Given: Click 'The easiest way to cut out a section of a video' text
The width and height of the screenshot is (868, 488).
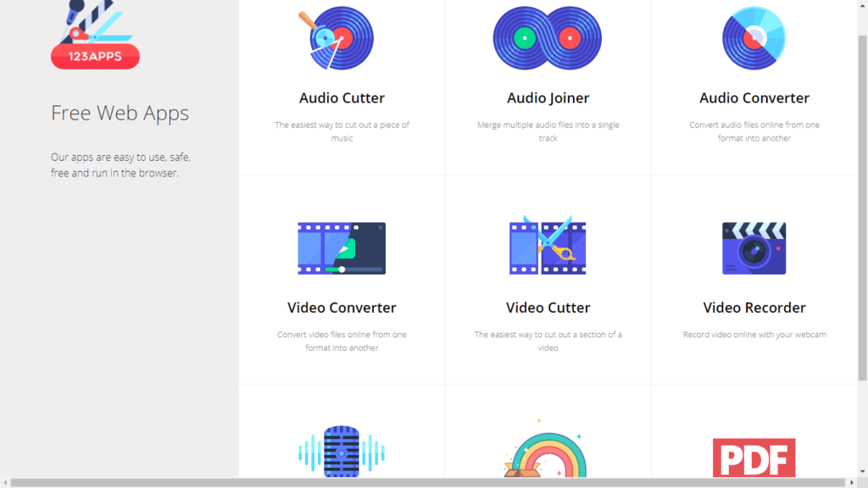Looking at the screenshot, I should [x=548, y=341].
